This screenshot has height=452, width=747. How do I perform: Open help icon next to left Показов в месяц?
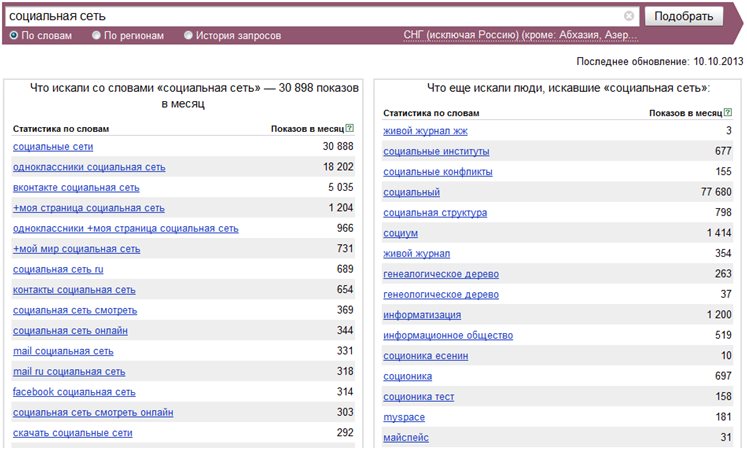[350, 128]
